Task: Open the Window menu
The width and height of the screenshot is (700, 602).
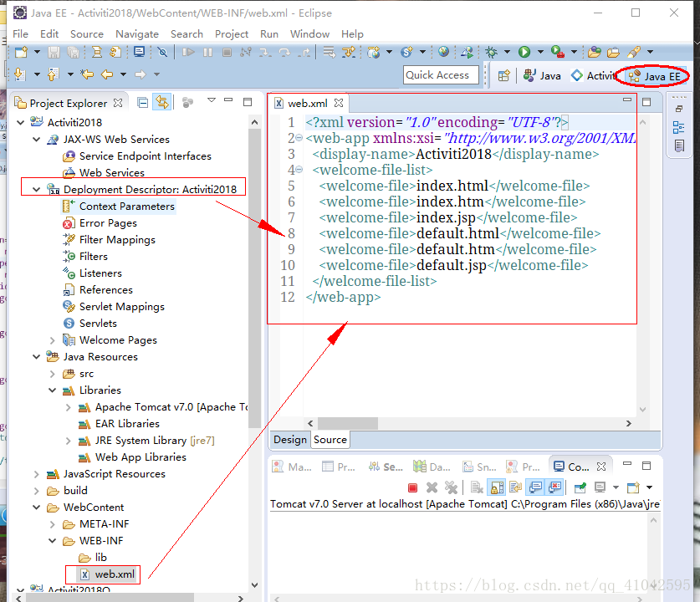Action: pos(309,34)
